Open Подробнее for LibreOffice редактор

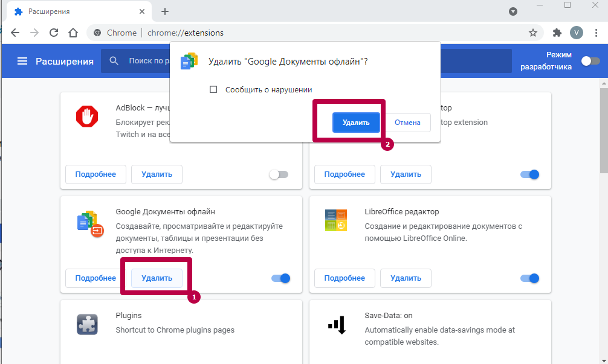(344, 278)
